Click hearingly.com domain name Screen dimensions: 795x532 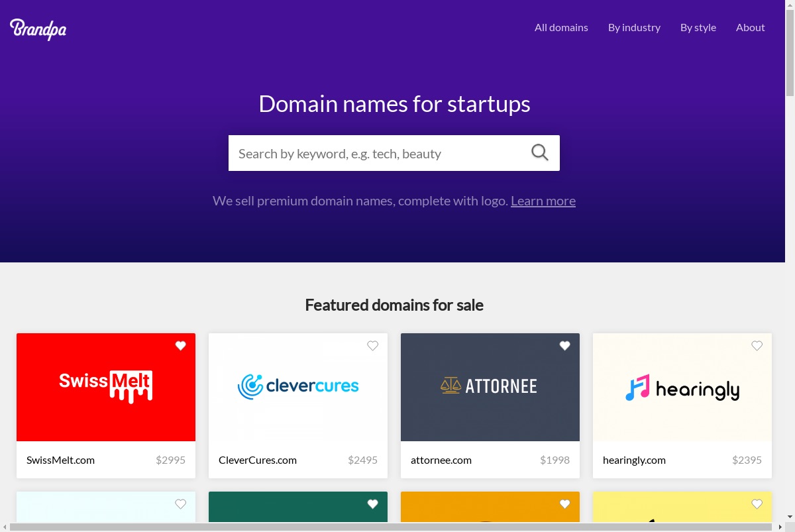click(x=634, y=460)
